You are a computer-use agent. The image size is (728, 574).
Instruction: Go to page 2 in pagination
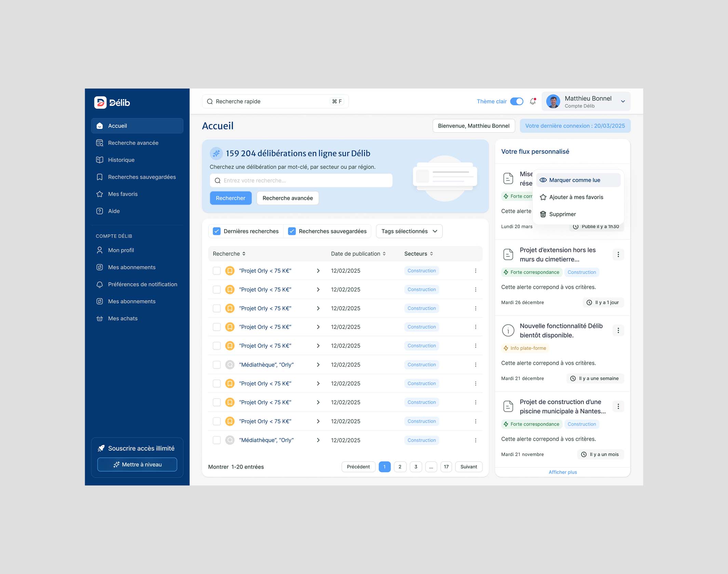coord(400,467)
